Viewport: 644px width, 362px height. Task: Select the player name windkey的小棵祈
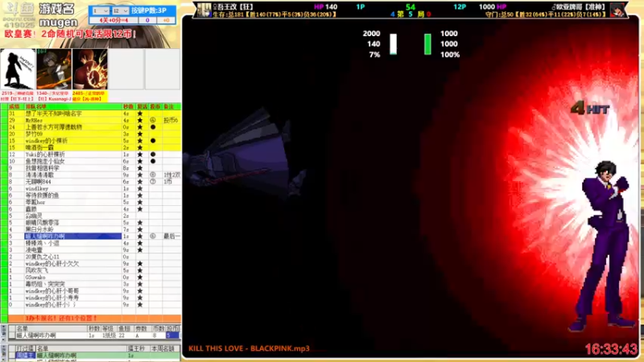pyautogui.click(x=47, y=141)
